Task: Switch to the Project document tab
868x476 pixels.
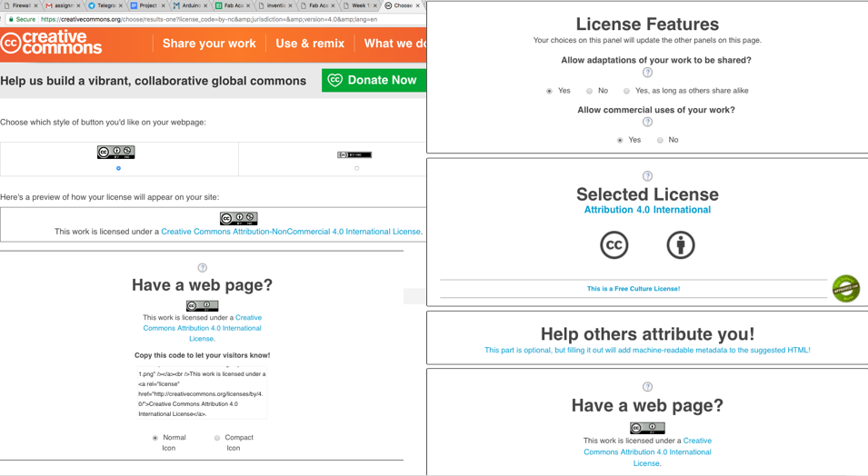Action: pos(146,5)
